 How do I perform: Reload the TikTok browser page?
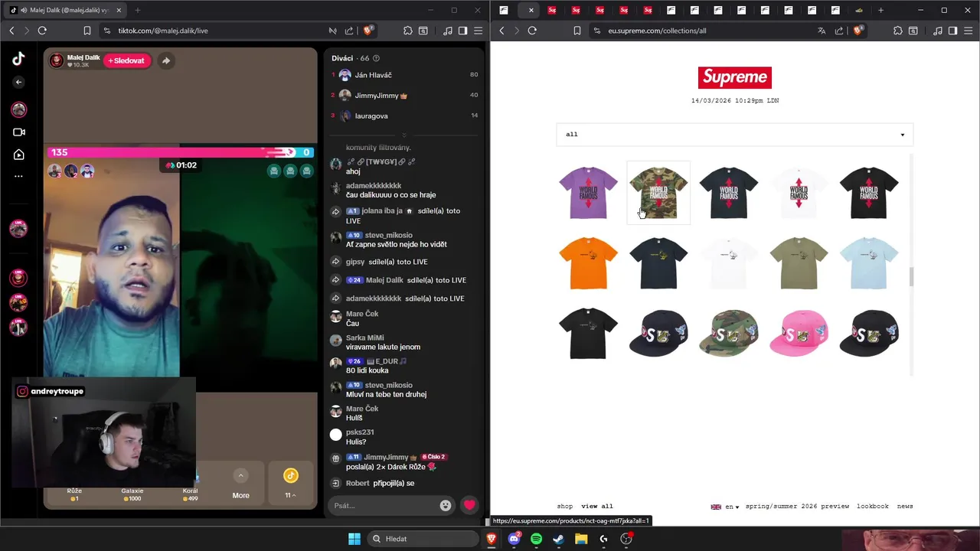42,31
